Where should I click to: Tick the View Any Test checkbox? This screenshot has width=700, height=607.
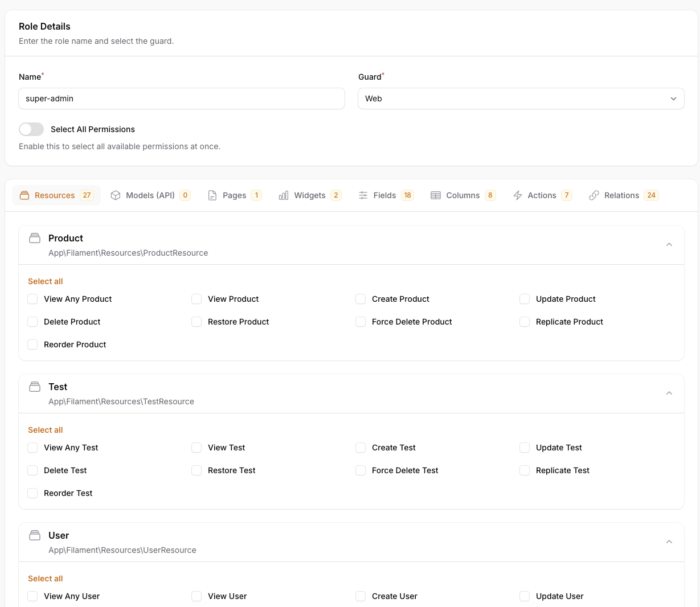(32, 448)
